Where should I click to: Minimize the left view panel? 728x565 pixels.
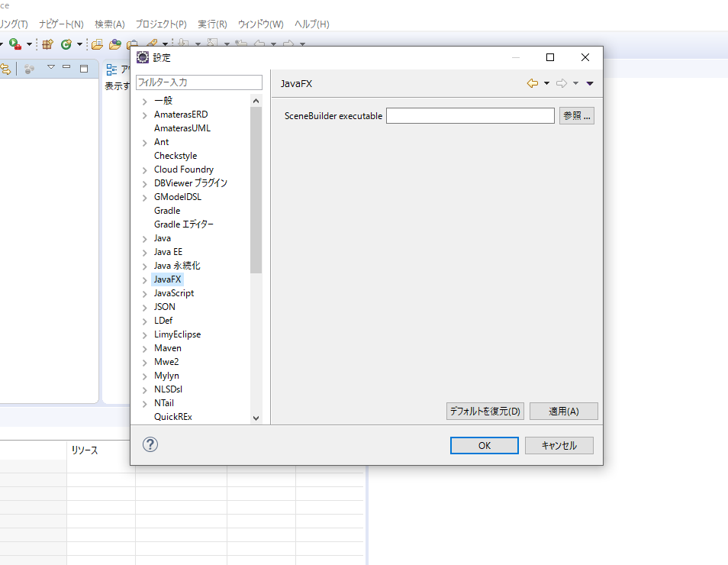[67, 68]
